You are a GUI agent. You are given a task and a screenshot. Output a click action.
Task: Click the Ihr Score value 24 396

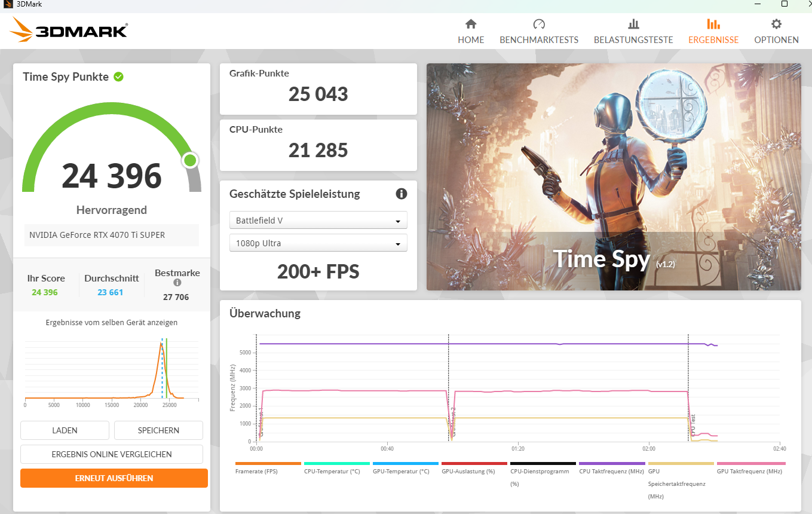[x=45, y=292]
